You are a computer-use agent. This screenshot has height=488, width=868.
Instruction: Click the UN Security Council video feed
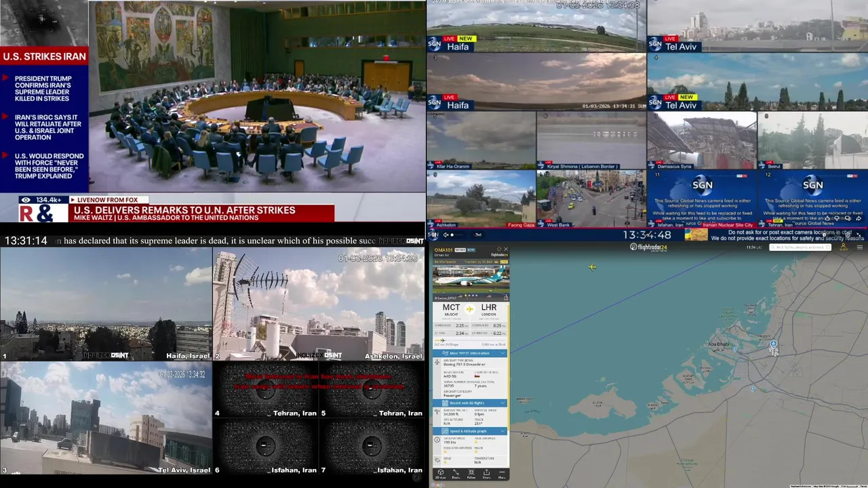257,96
